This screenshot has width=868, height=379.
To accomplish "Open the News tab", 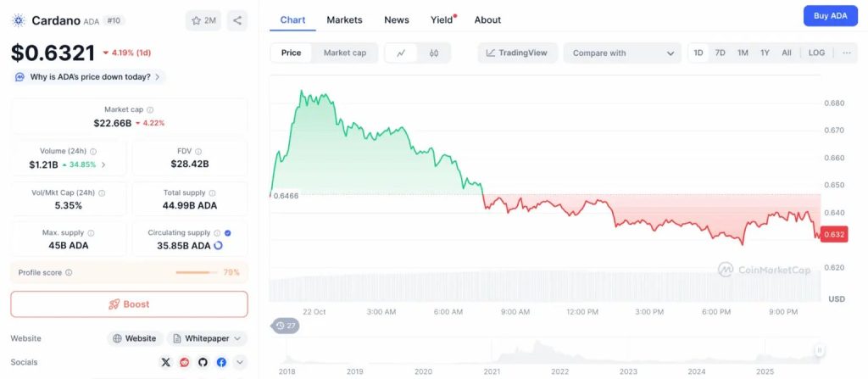I will (x=396, y=20).
